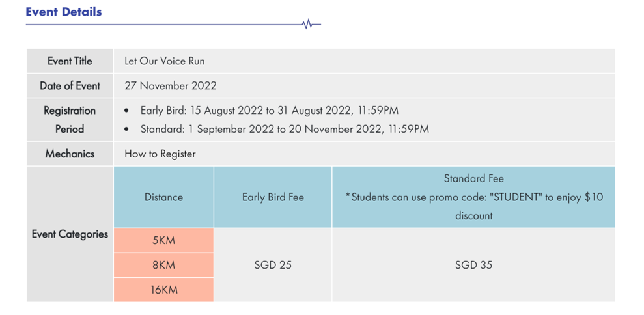644x315 pixels.
Task: Click the How to Register link
Action: coord(160,154)
